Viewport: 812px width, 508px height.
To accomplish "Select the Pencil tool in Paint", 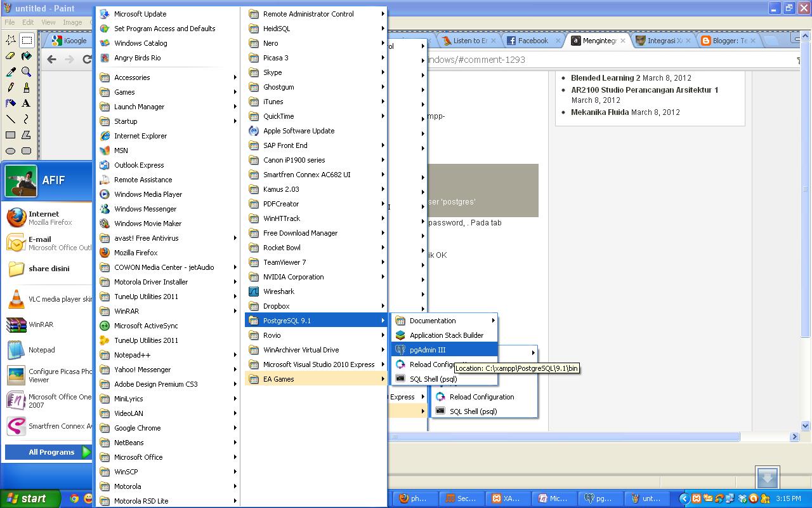I will click(x=11, y=88).
